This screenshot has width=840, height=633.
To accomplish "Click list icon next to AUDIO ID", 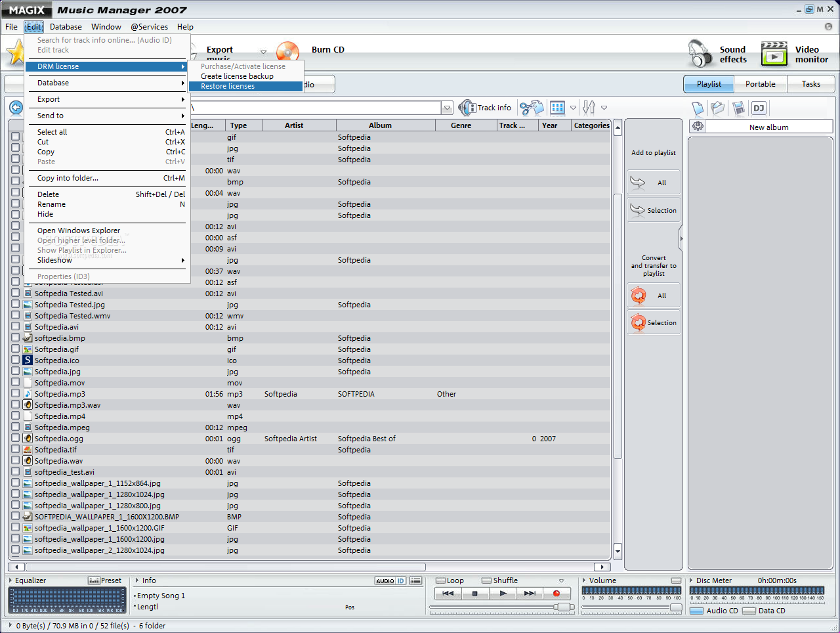I will pos(416,581).
